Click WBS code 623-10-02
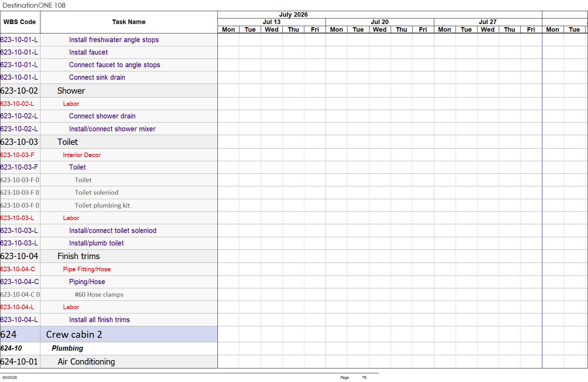588x382 pixels. click(x=19, y=91)
